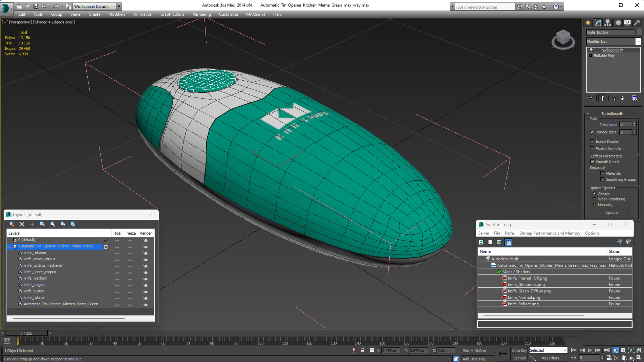Click Pin Stack icon under modifier stack
Viewport: 644px width, 362px height.
[x=591, y=98]
